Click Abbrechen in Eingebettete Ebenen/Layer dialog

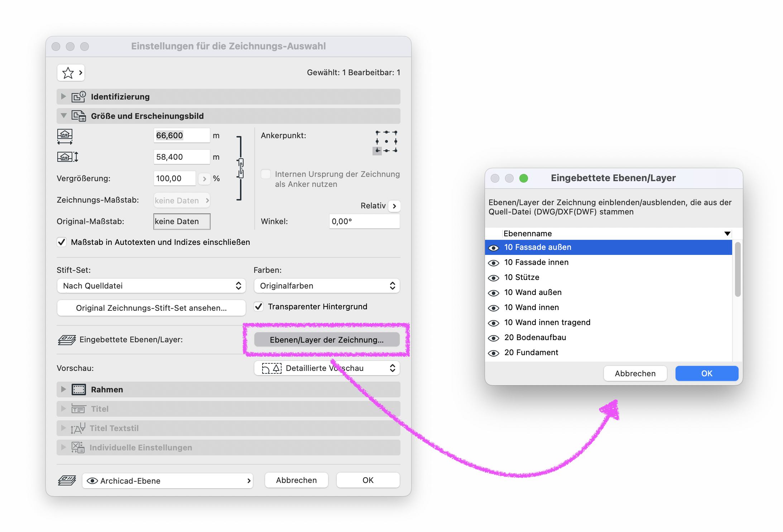(635, 373)
